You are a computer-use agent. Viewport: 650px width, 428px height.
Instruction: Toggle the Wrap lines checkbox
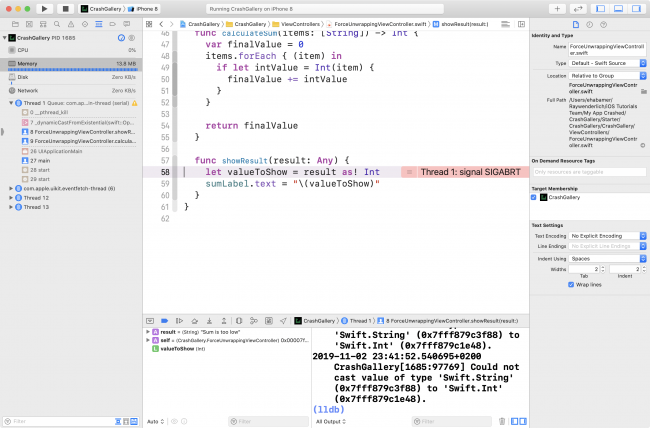pyautogui.click(x=571, y=283)
